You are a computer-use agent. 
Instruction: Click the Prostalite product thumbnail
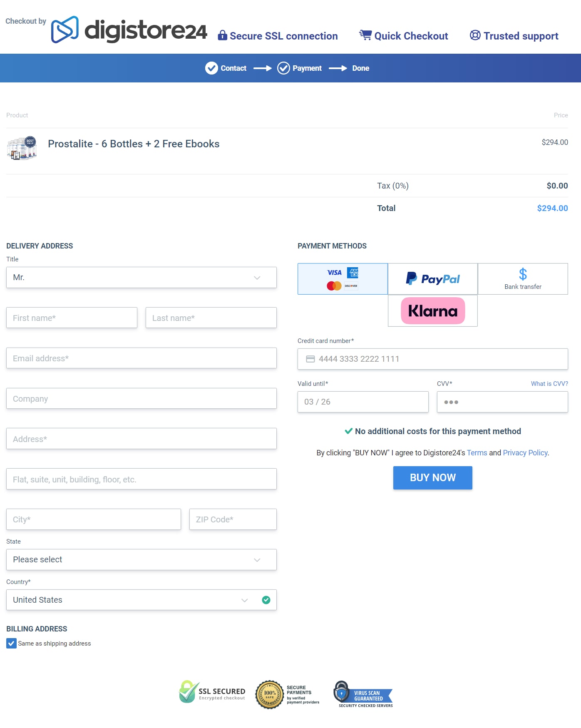(x=22, y=148)
